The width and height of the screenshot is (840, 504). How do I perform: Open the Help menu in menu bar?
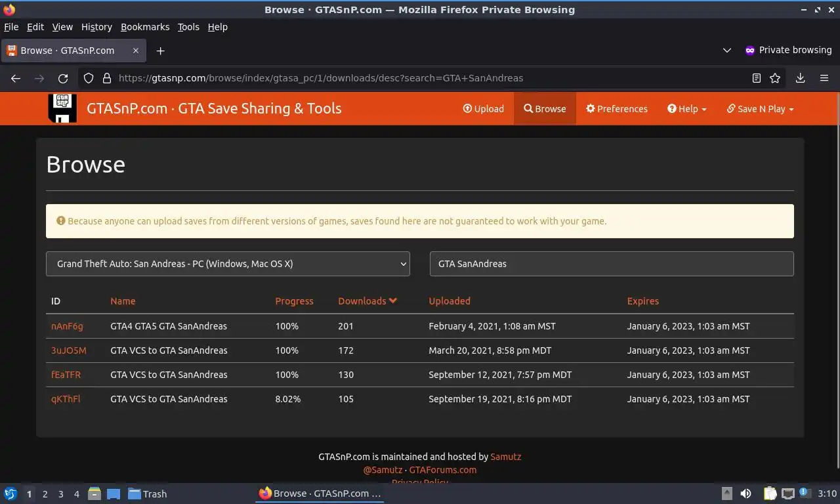(218, 27)
